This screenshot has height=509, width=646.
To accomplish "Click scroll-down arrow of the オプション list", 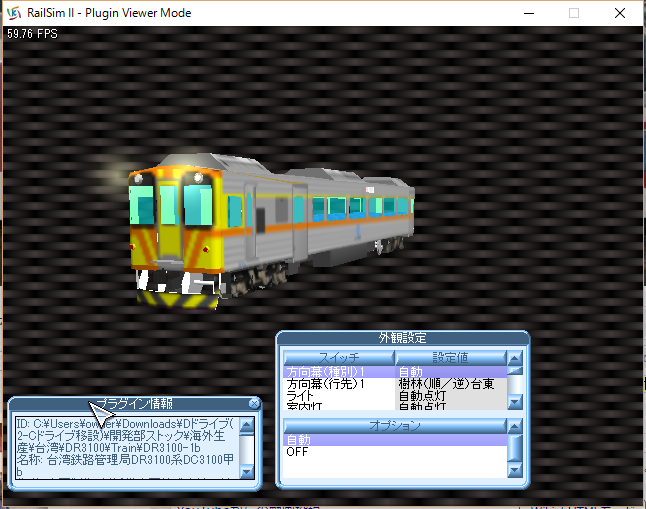I will 515,469.
